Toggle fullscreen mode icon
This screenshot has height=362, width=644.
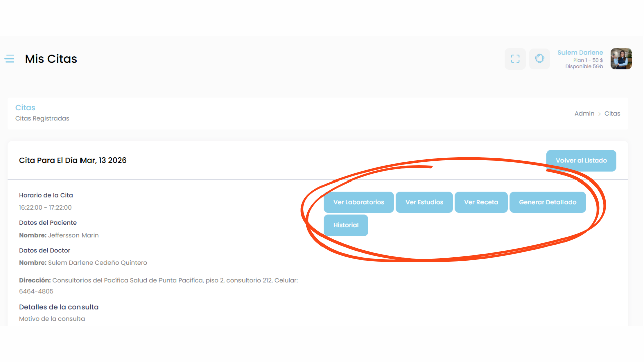point(515,59)
